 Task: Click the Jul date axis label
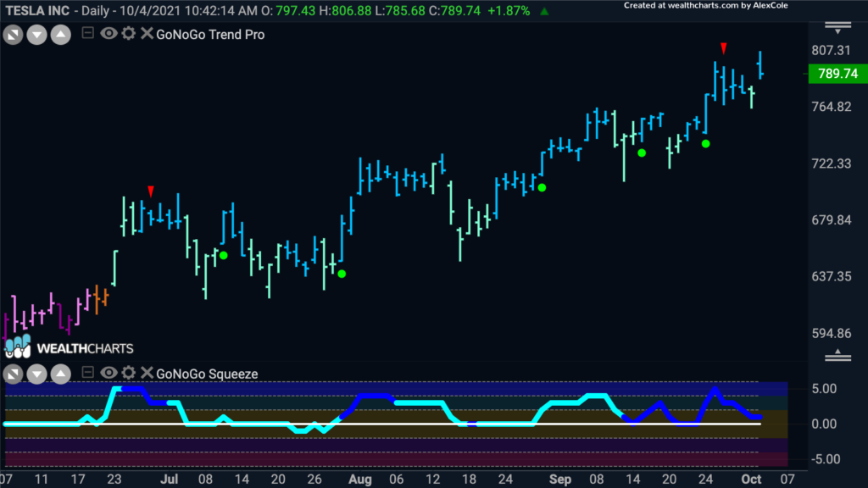coord(169,480)
